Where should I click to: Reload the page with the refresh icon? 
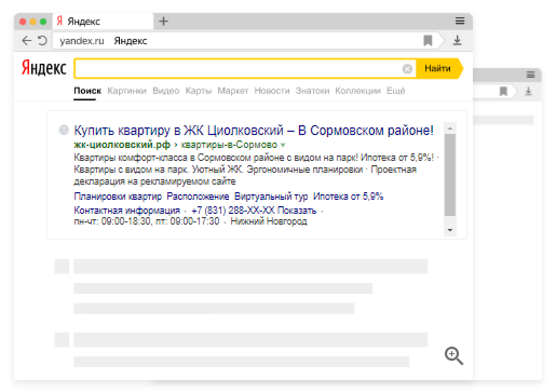(x=42, y=40)
